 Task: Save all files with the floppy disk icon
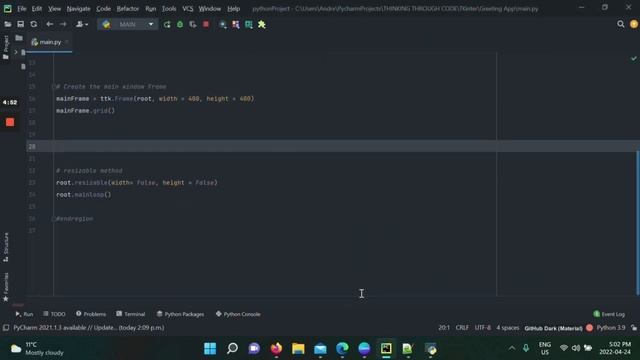pyautogui.click(x=20, y=24)
